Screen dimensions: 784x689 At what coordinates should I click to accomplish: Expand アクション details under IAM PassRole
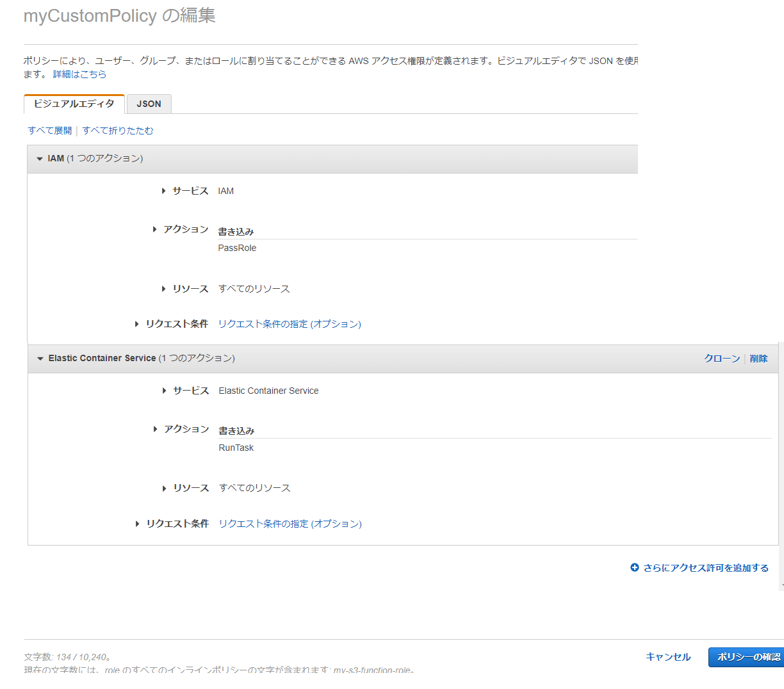pos(154,229)
